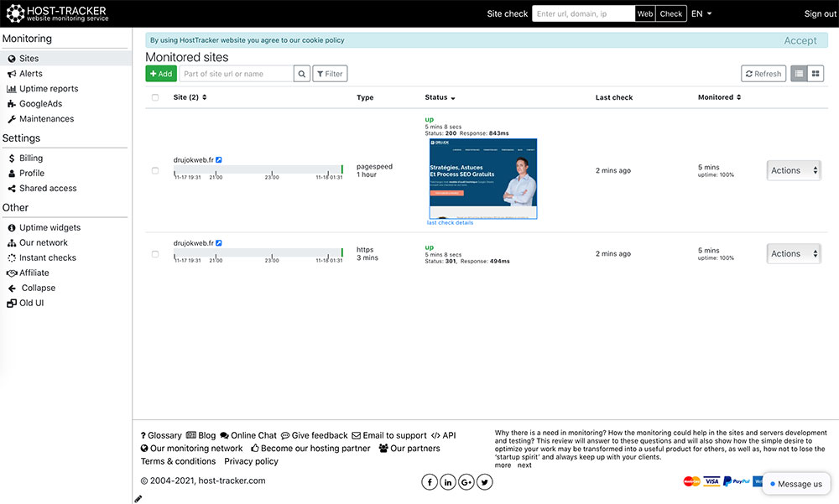The width and height of the screenshot is (839, 504).
Task: Click the PayPal payment icon
Action: pyautogui.click(x=737, y=481)
